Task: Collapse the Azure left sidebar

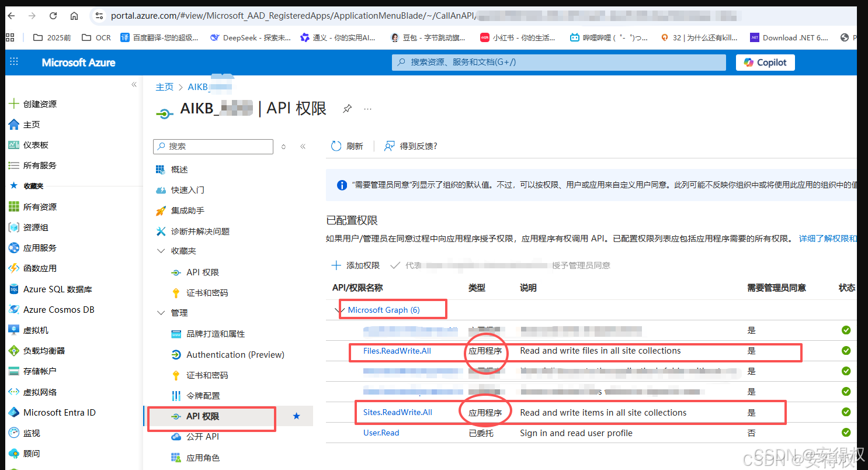Action: [x=134, y=85]
